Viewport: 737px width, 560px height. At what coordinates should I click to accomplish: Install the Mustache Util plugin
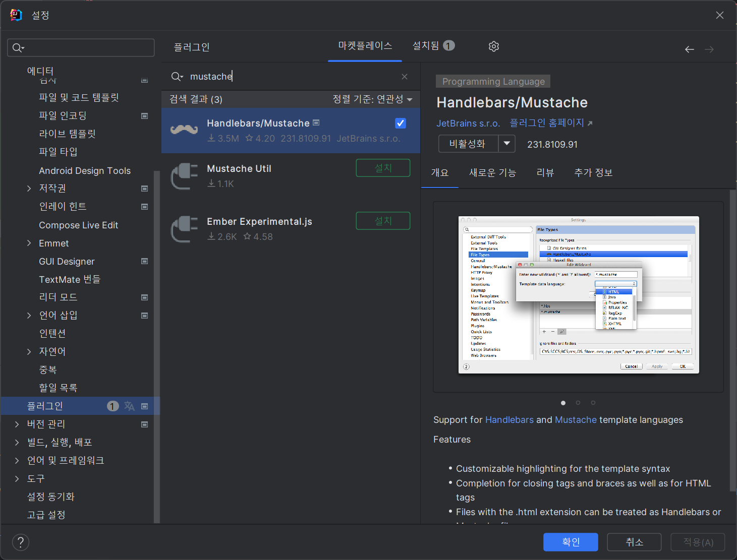[x=383, y=168]
